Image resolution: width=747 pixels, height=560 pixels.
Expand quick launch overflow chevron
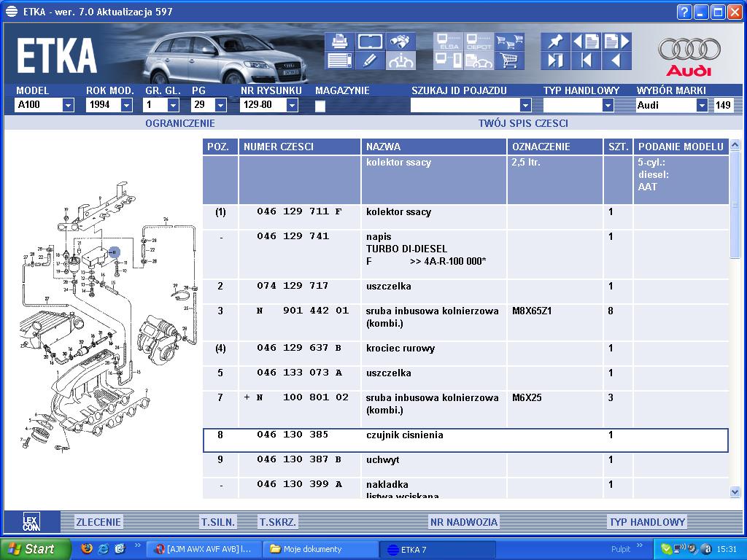(138, 545)
